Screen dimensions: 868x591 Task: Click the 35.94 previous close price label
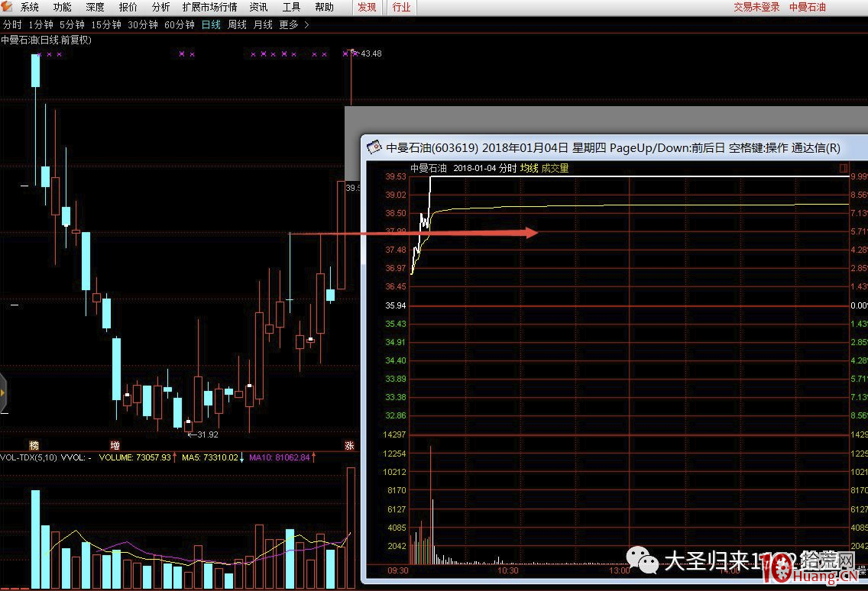coord(395,305)
